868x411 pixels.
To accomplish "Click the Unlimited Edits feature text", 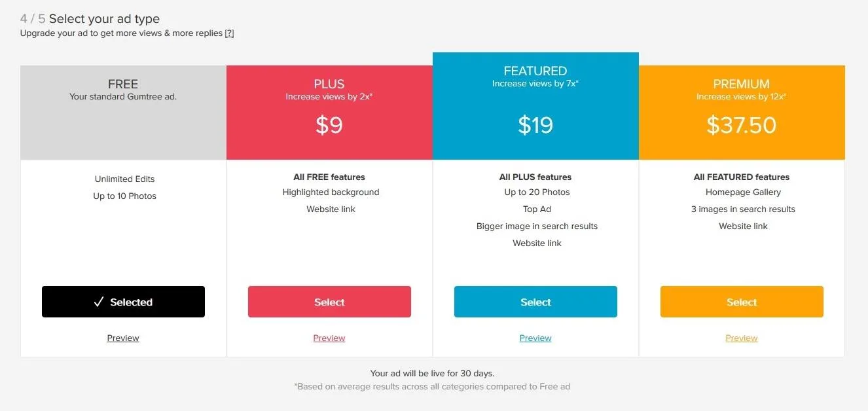I will point(124,179).
